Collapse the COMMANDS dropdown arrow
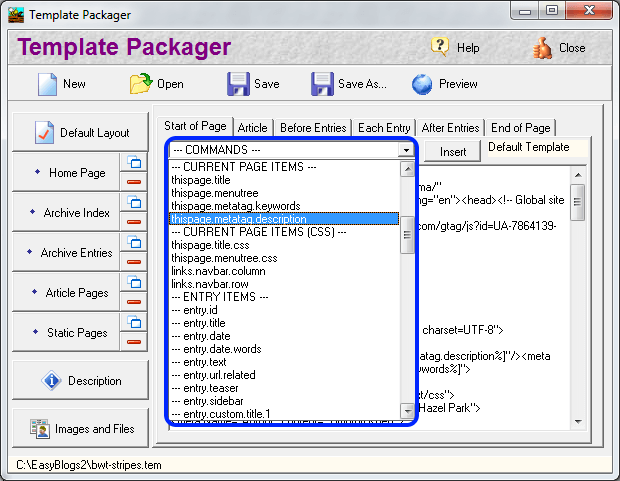Screen dimensions: 620x481 [406, 150]
